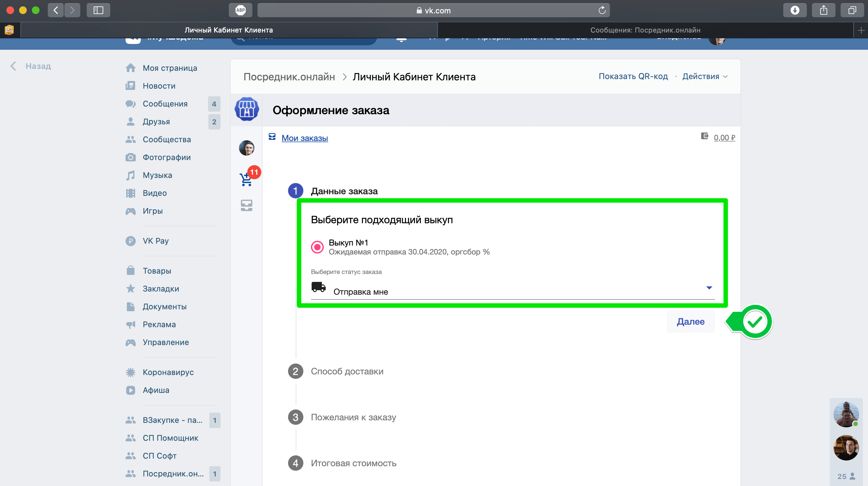Viewport: 868px width, 486px height.
Task: Expand step 3 Пожелания к заказу
Action: (x=353, y=417)
